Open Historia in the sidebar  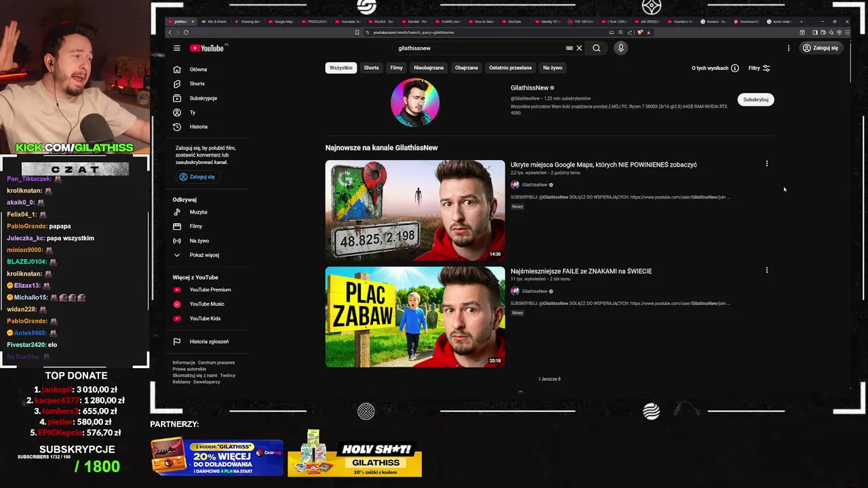(x=208, y=127)
